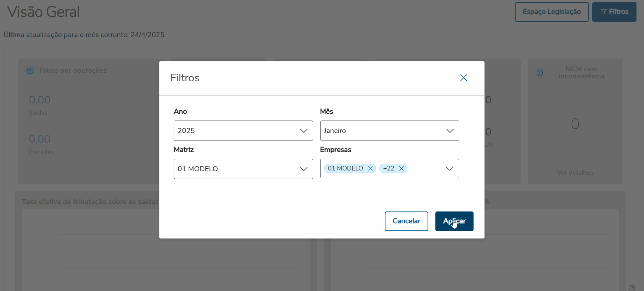Viewport: 644px width, 291px height.
Task: Click the empty area inside the Empresas field
Action: [424, 168]
